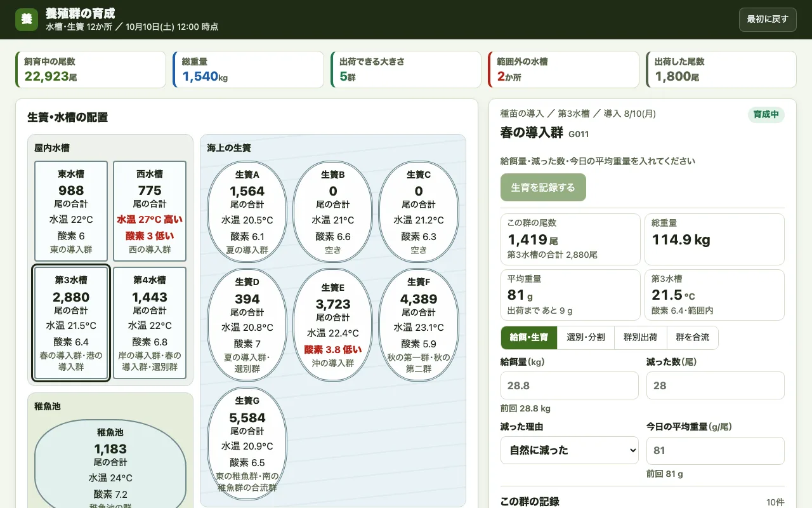Open the 群別出荷 tab
812x508 pixels.
(640, 338)
